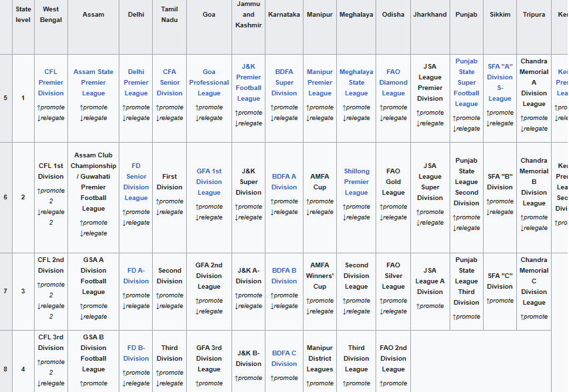Open the Meghalaya State League link
Screen dimensions: 569x392
(x=356, y=82)
